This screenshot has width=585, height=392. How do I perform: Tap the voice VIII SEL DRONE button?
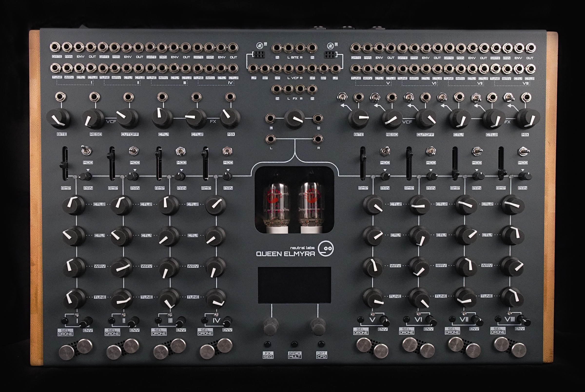pyautogui.click(x=498, y=319)
